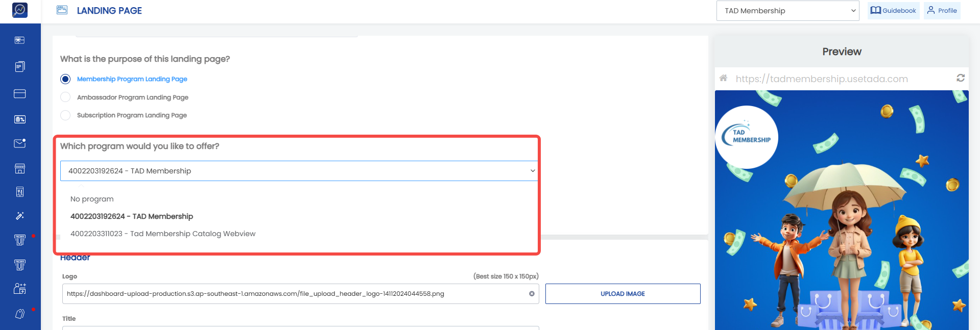Screen dimensions: 980x330
Task: Click the logo URL input field
Action: (x=300, y=294)
